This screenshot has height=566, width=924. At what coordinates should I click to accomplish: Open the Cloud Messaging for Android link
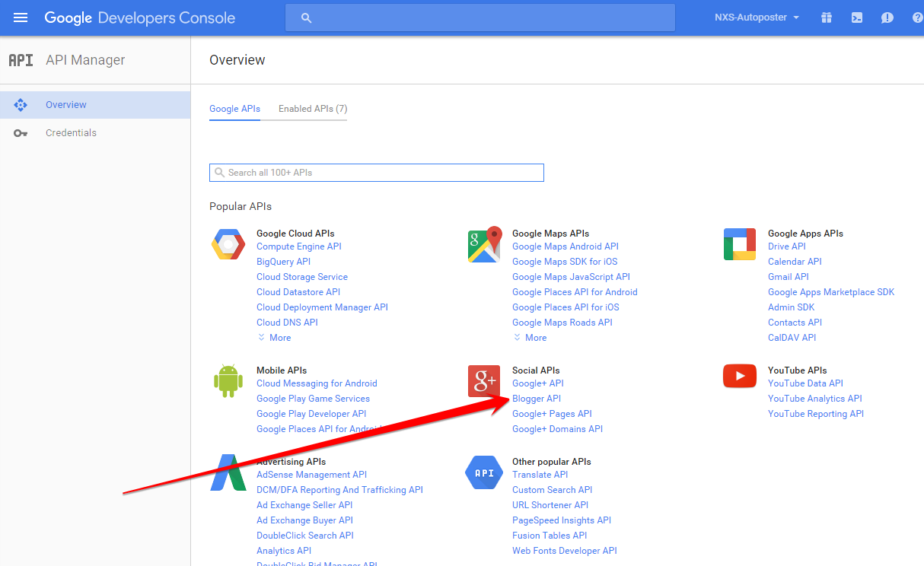click(317, 383)
